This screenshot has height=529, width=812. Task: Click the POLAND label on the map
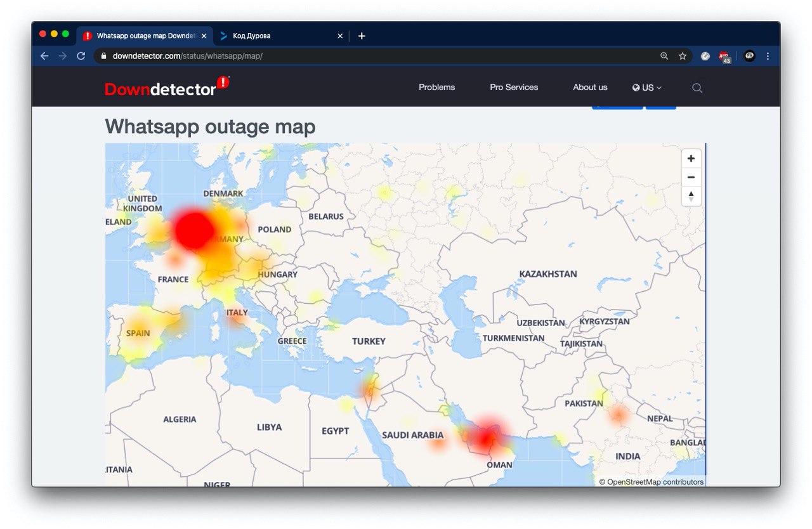275,230
